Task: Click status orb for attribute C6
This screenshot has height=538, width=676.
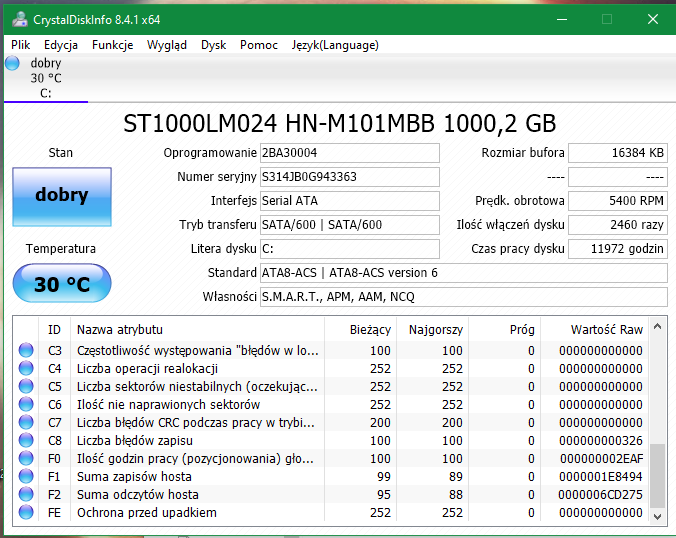Action: pos(26,404)
